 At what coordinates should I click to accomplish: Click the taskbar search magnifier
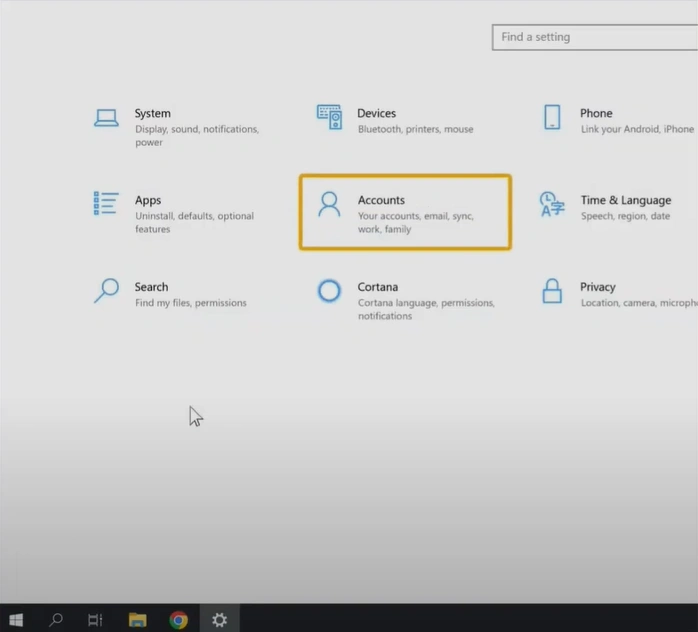pyautogui.click(x=56, y=620)
